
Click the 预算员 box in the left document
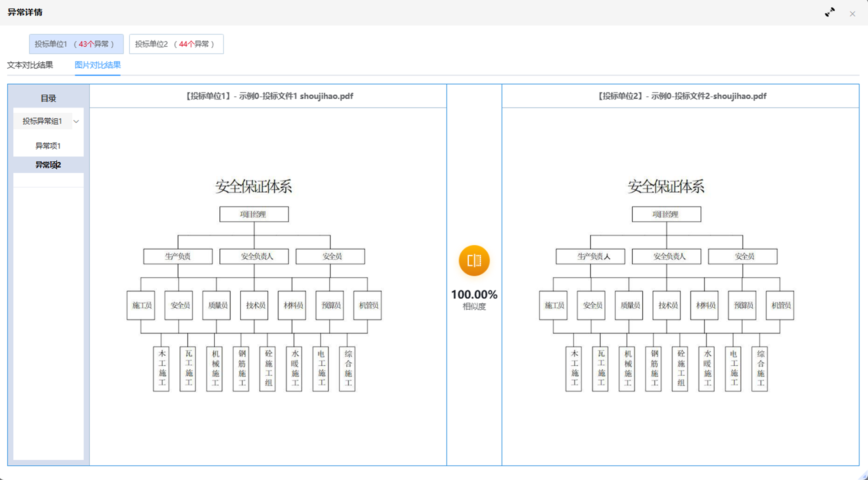click(x=330, y=305)
